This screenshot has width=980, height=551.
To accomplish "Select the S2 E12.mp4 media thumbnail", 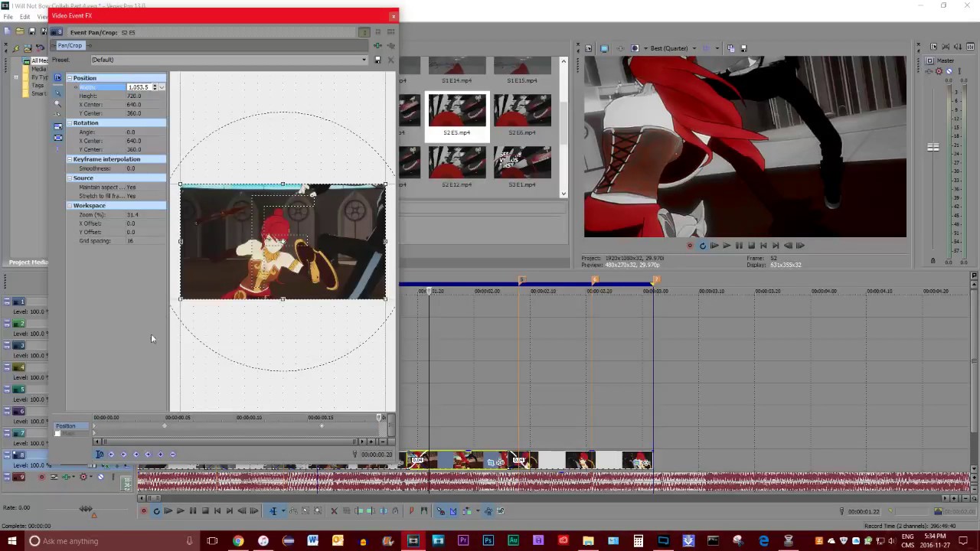I will click(x=456, y=167).
